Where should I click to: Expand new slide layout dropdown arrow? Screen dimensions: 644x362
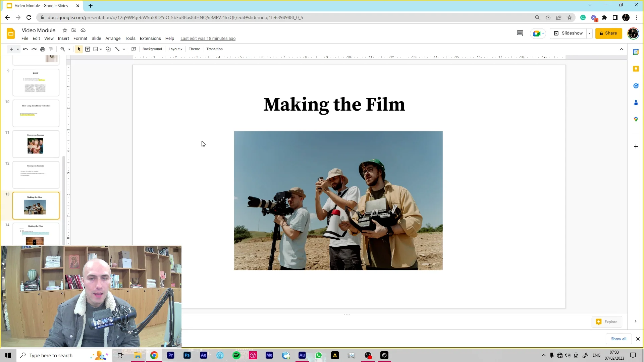click(18, 49)
